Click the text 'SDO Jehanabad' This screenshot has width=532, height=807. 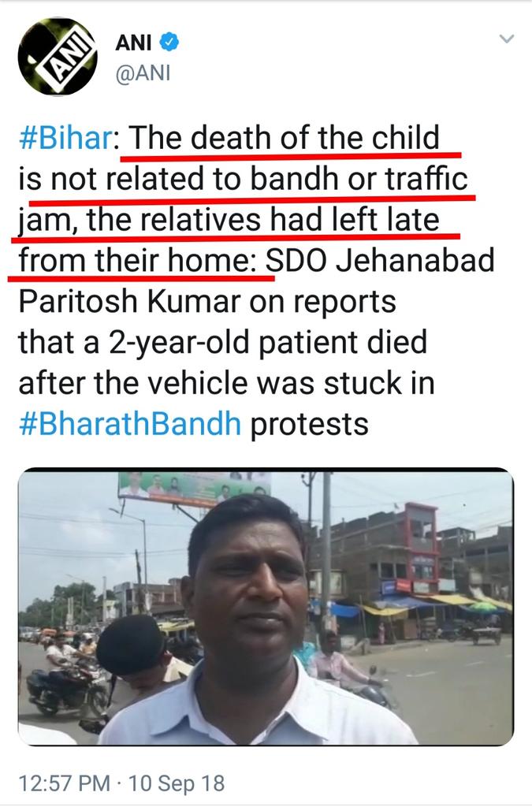(x=380, y=260)
